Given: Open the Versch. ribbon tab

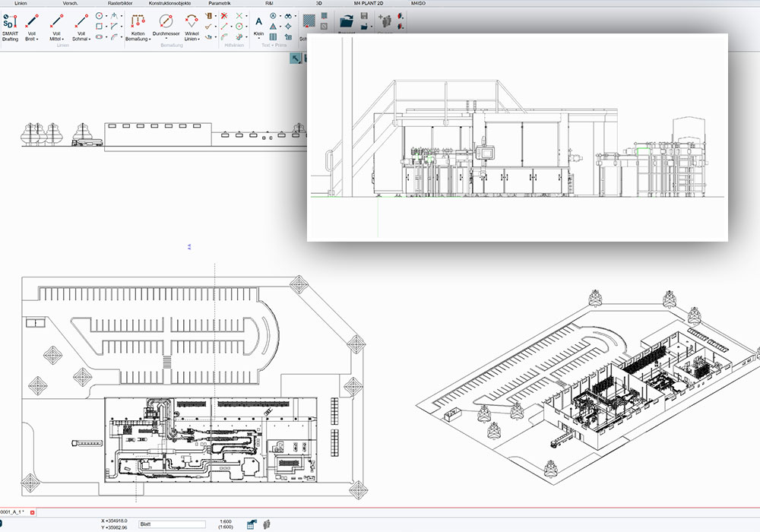Looking at the screenshot, I should pyautogui.click(x=70, y=3).
